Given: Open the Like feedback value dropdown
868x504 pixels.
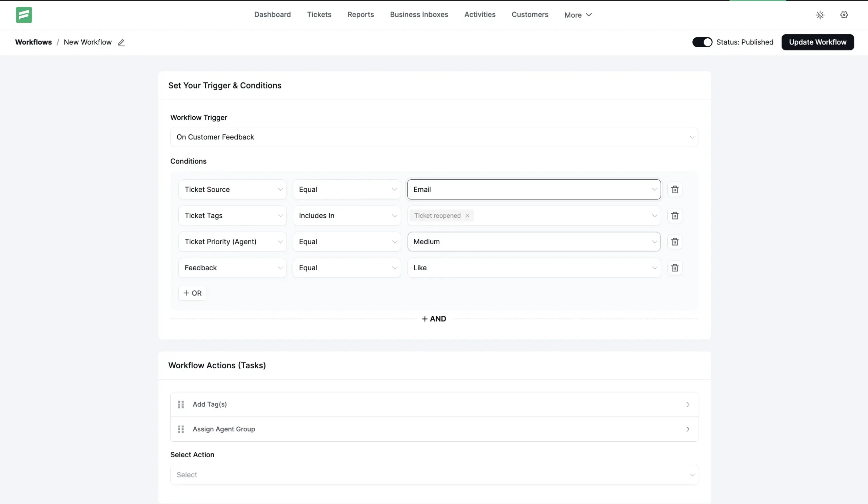Looking at the screenshot, I should click(x=534, y=268).
